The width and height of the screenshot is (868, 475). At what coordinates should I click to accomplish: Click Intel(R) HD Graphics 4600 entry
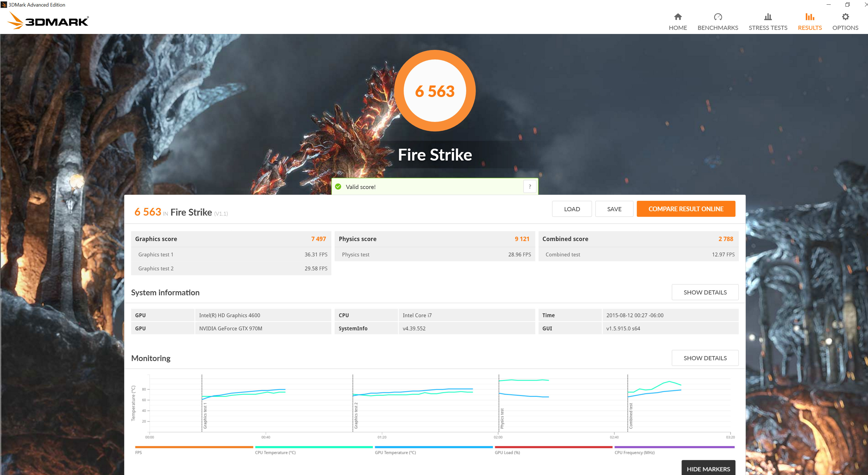(229, 315)
